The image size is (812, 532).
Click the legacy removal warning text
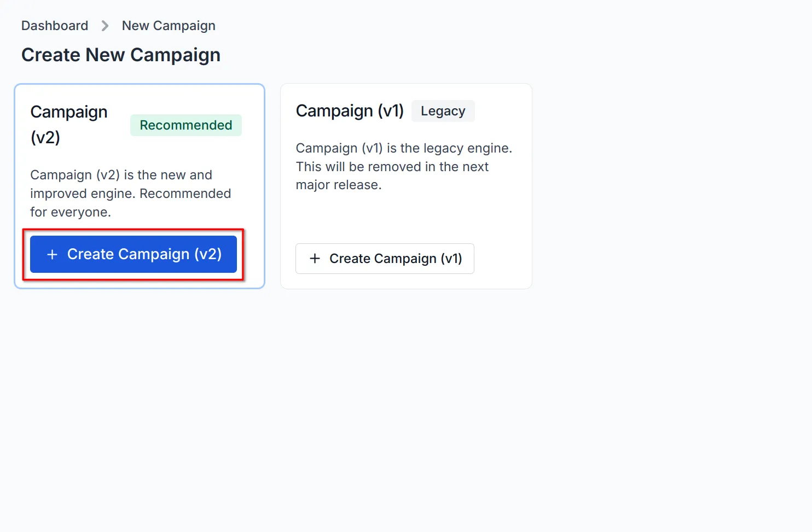pos(403,166)
